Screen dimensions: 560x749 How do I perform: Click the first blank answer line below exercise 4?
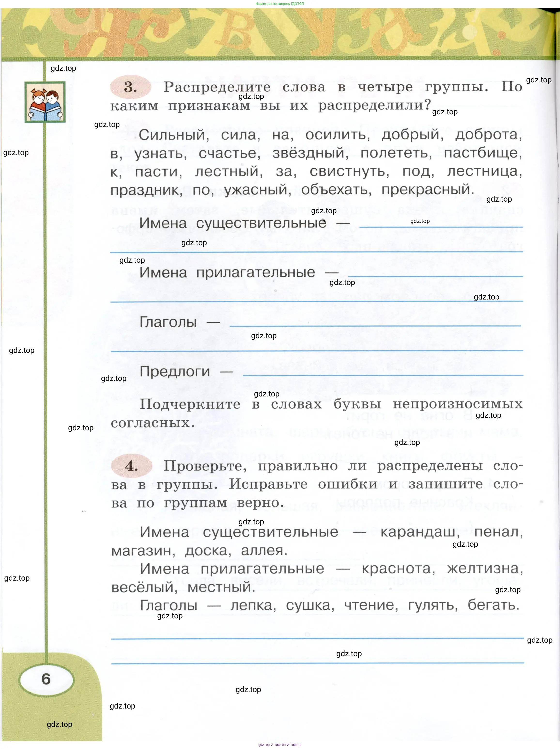pos(317,638)
